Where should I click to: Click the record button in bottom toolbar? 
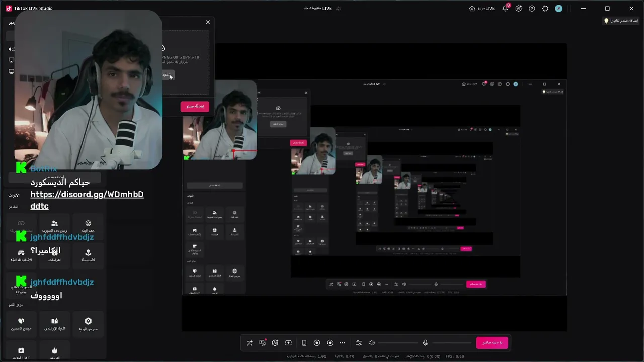pyautogui.click(x=317, y=343)
